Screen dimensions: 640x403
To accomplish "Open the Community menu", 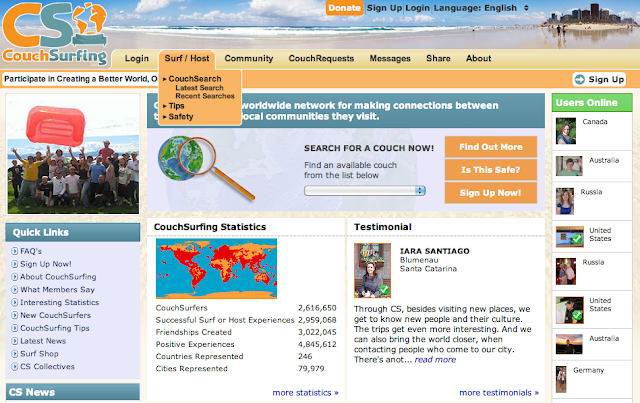I will click(249, 58).
